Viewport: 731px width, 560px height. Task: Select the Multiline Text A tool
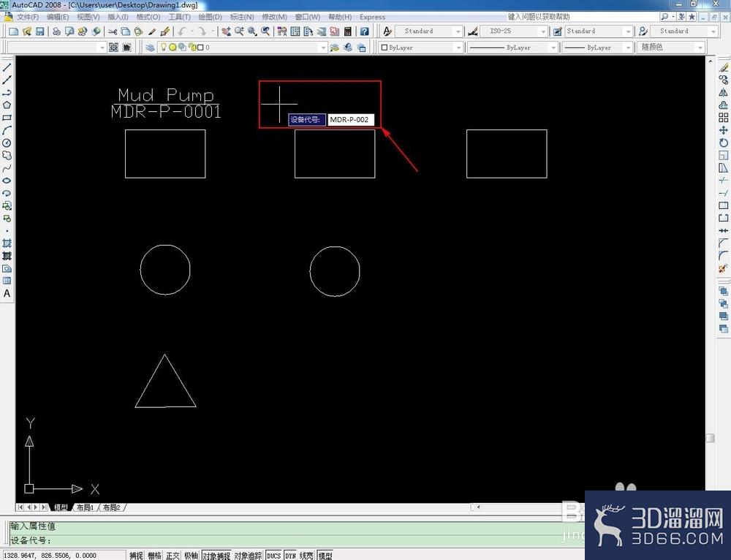click(7, 293)
